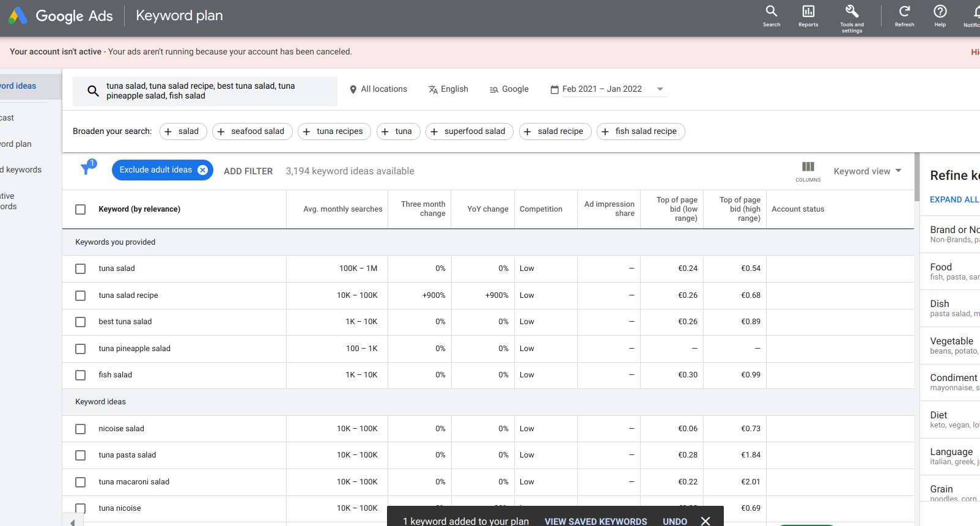Viewport: 980px width, 526px height.
Task: Click VIEW SAVED KEYWORDS link
Action: click(x=595, y=521)
